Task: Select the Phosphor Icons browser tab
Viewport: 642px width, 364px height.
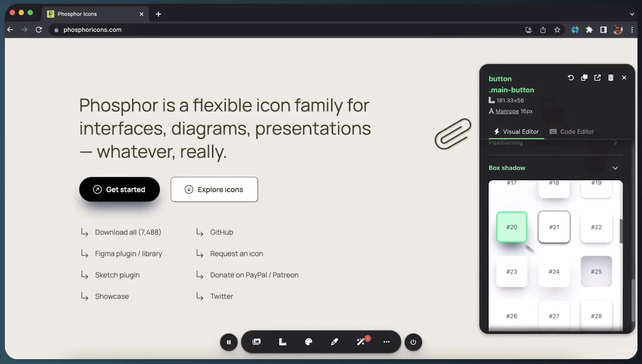Action: point(95,14)
